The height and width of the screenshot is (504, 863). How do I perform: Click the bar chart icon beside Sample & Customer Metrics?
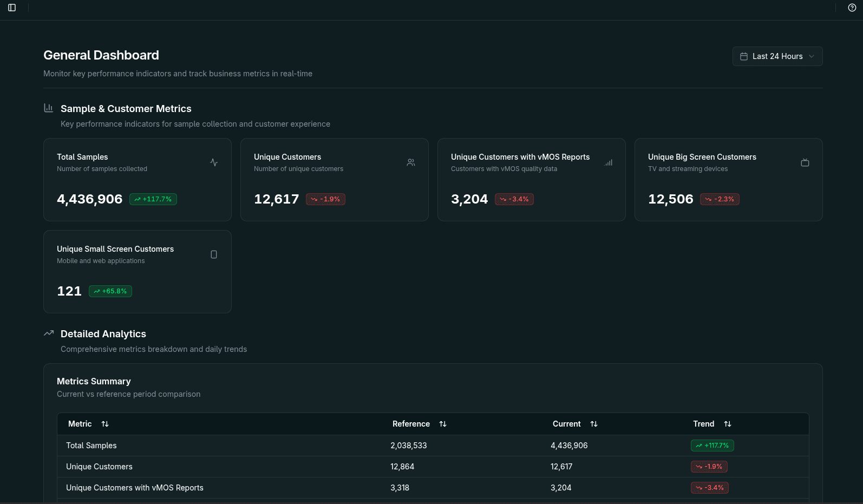click(49, 108)
